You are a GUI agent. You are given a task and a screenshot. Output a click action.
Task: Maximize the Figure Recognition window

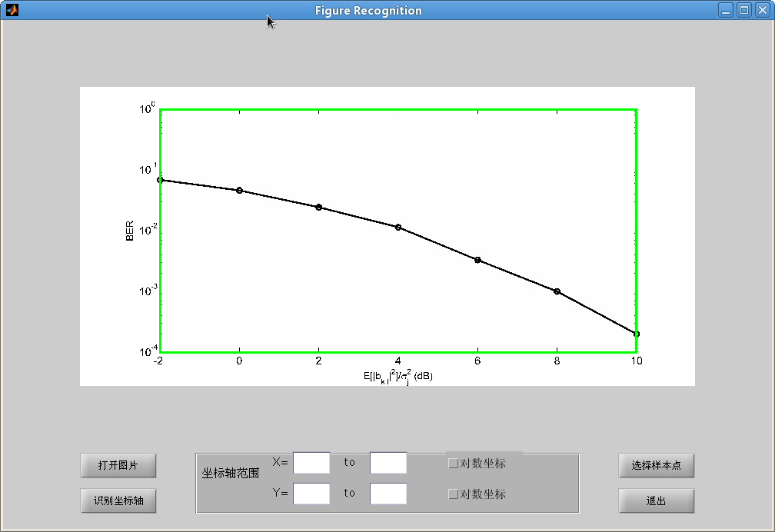click(x=744, y=10)
